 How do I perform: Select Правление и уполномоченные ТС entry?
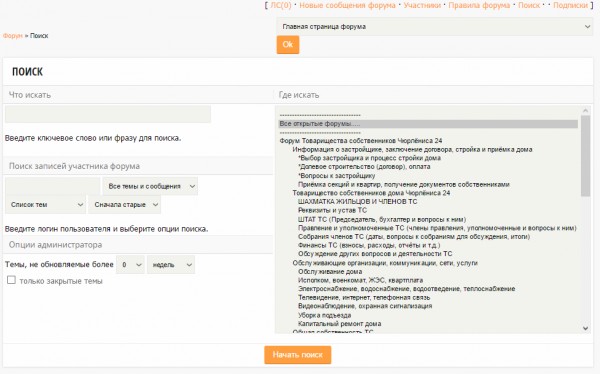437,228
